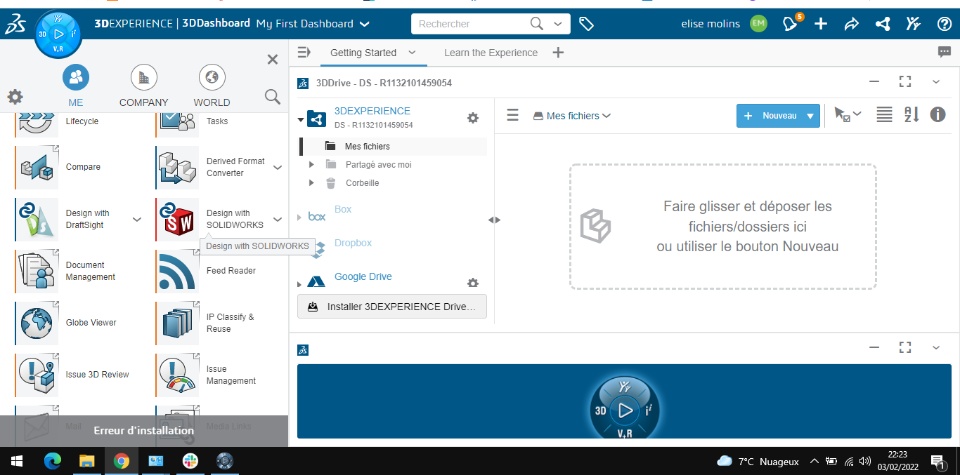The height and width of the screenshot is (475, 960).
Task: Open the Compass play button in top bar
Action: [x=59, y=34]
